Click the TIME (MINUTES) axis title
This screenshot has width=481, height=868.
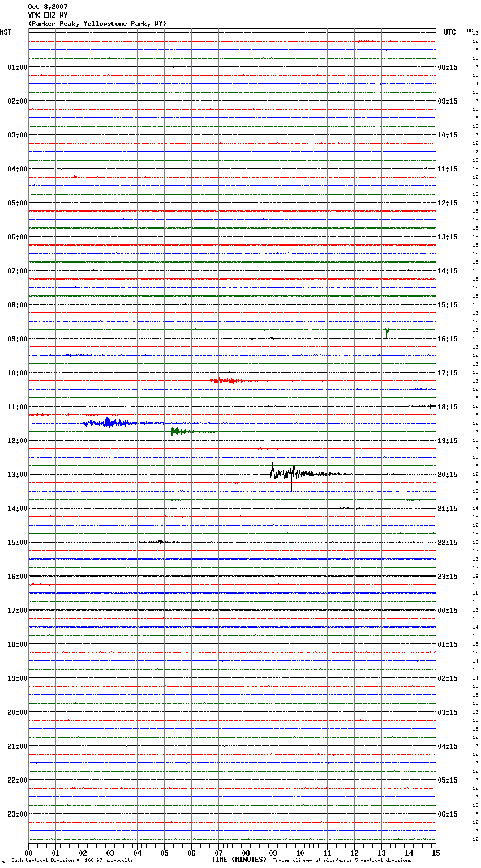239,860
